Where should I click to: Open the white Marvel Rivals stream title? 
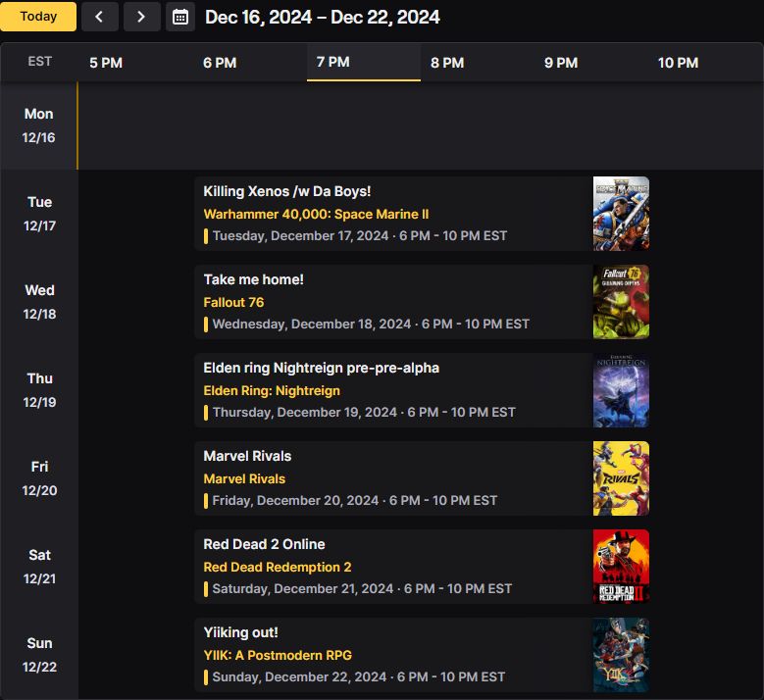point(247,456)
